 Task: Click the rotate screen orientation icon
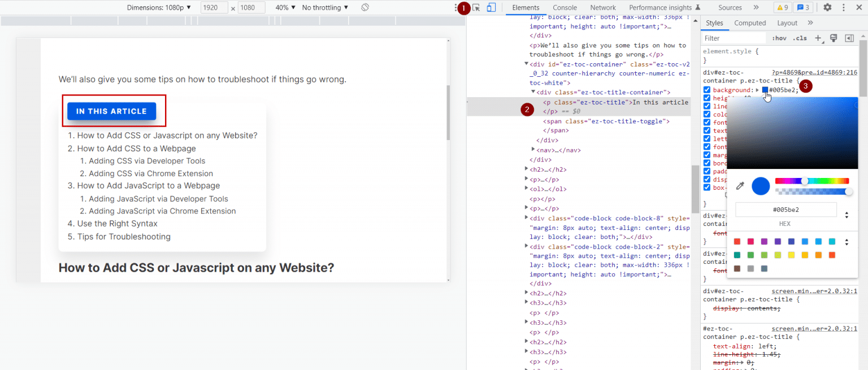pyautogui.click(x=365, y=7)
